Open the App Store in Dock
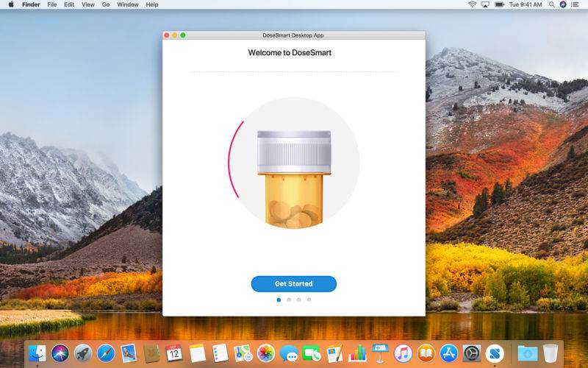 click(449, 353)
